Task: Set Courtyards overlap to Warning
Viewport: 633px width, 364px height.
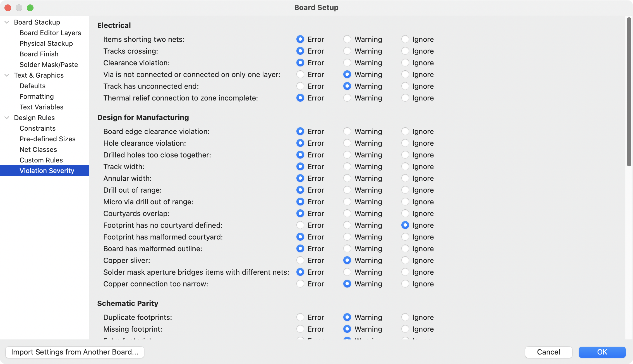Action: click(347, 214)
